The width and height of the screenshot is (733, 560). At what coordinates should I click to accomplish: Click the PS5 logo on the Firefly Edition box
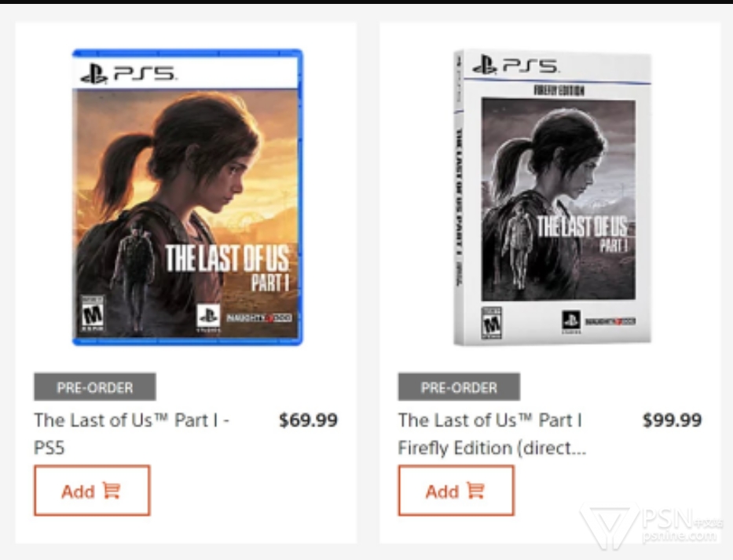[x=515, y=64]
